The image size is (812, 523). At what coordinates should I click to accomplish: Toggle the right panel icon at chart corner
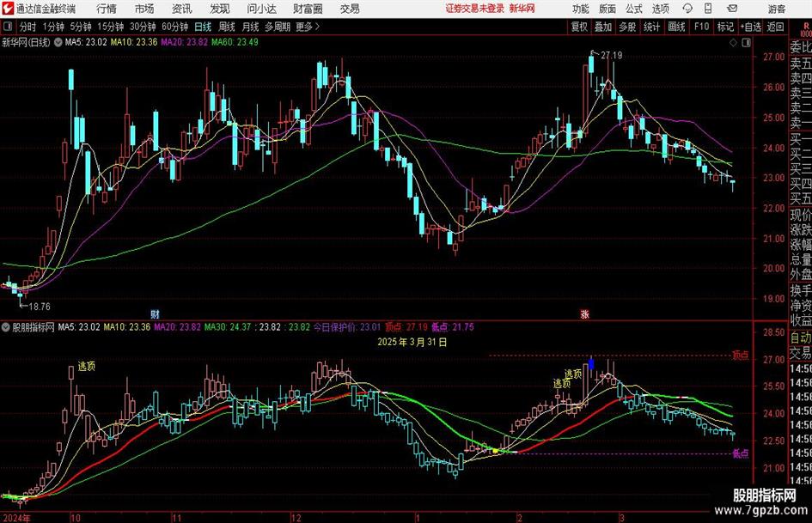tap(746, 43)
